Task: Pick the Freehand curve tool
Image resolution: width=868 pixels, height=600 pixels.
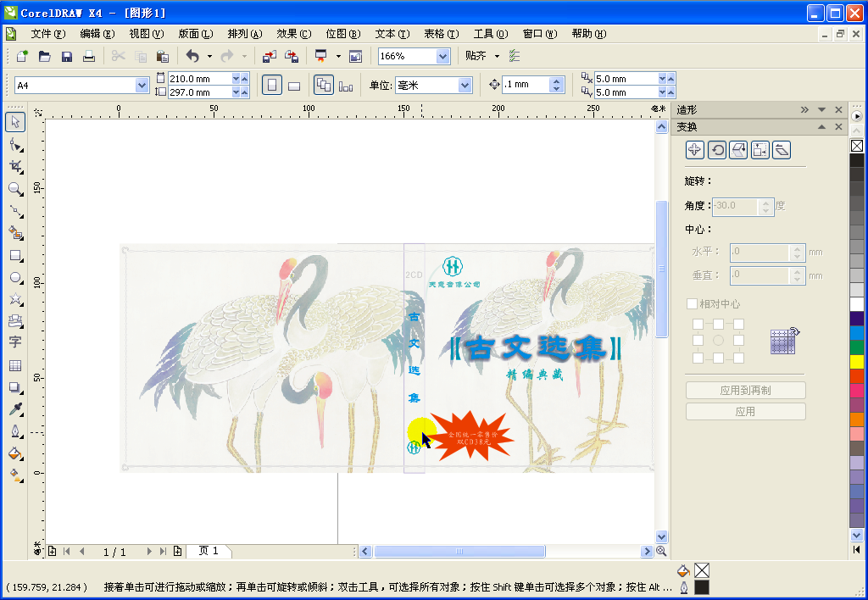Action: pyautogui.click(x=15, y=211)
